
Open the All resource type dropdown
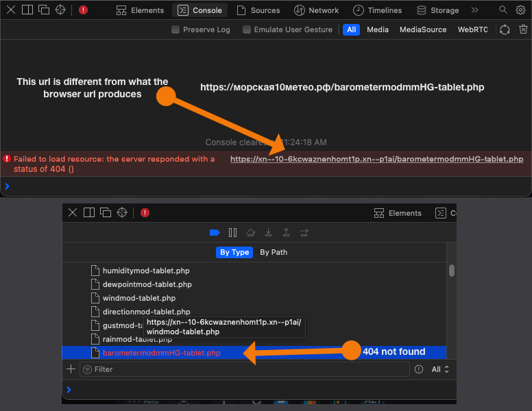(440, 369)
